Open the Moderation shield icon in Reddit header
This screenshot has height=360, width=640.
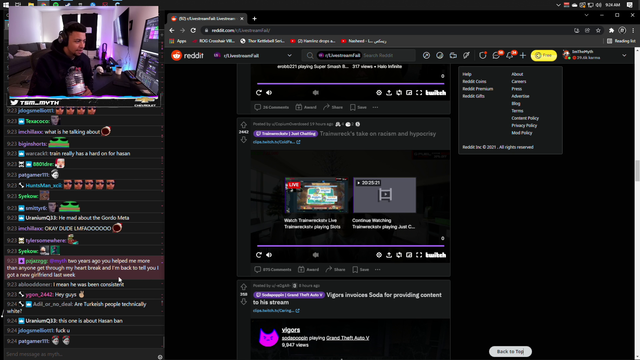[482, 56]
